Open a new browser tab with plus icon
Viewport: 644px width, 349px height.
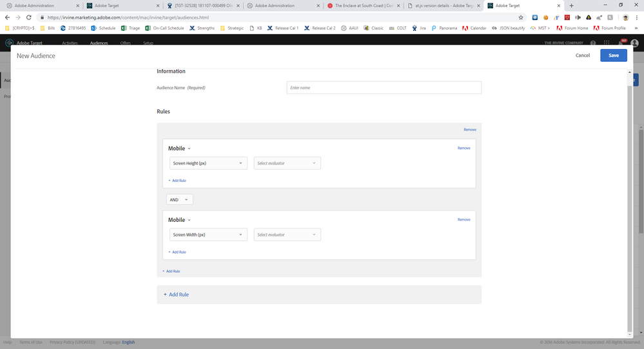click(571, 5)
